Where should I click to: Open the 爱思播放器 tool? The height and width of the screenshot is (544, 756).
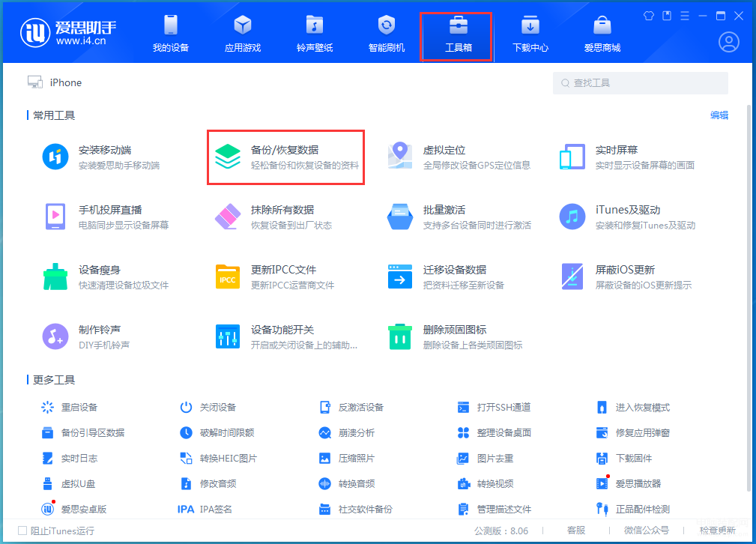tap(629, 484)
